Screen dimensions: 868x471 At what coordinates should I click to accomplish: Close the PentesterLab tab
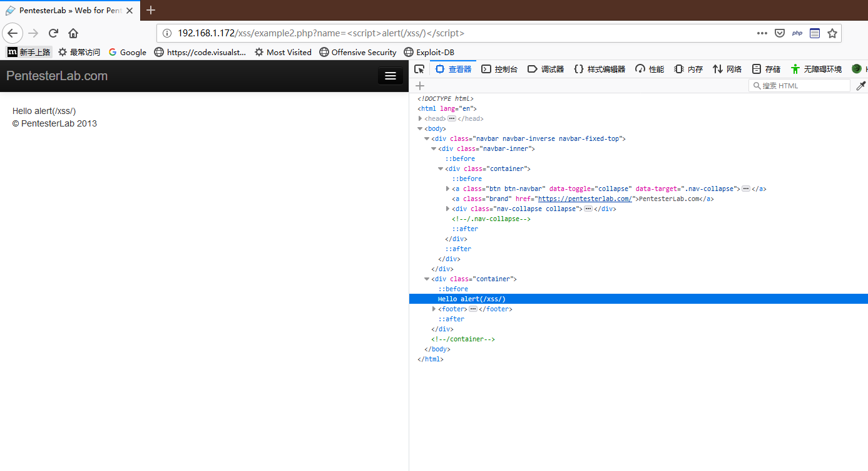(x=129, y=11)
